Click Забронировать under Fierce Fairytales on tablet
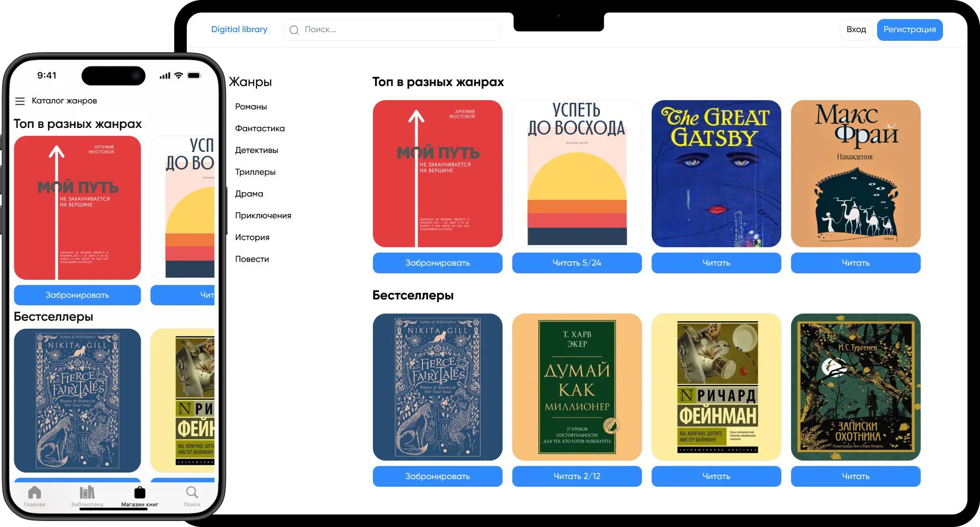This screenshot has height=527, width=980. coord(438,476)
